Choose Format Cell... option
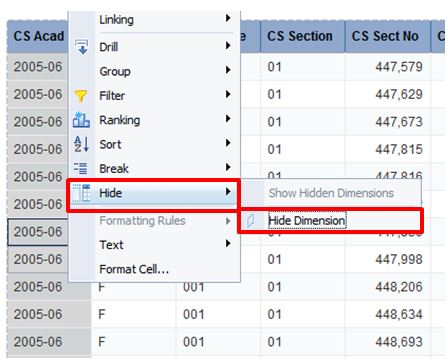Image resolution: width=448 pixels, height=364 pixels. (154, 269)
